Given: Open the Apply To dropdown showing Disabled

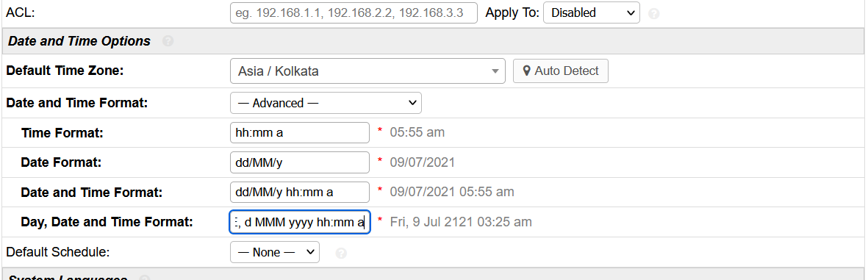Looking at the screenshot, I should coord(591,12).
